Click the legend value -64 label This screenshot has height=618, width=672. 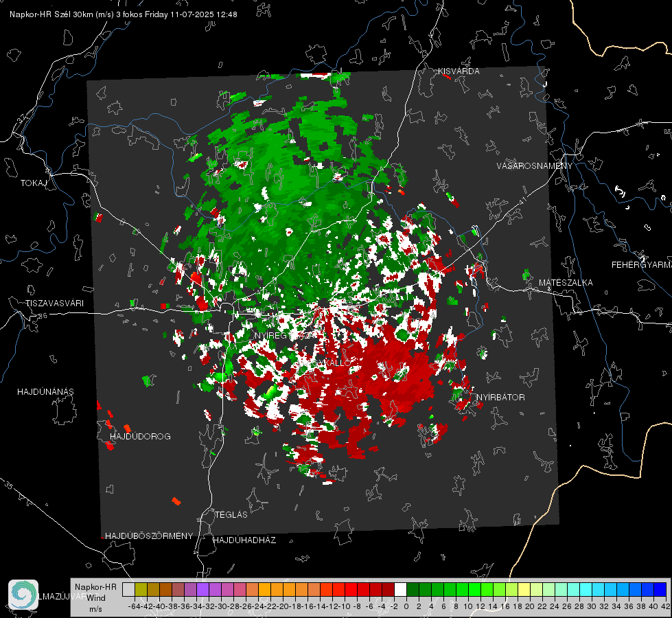[134, 606]
